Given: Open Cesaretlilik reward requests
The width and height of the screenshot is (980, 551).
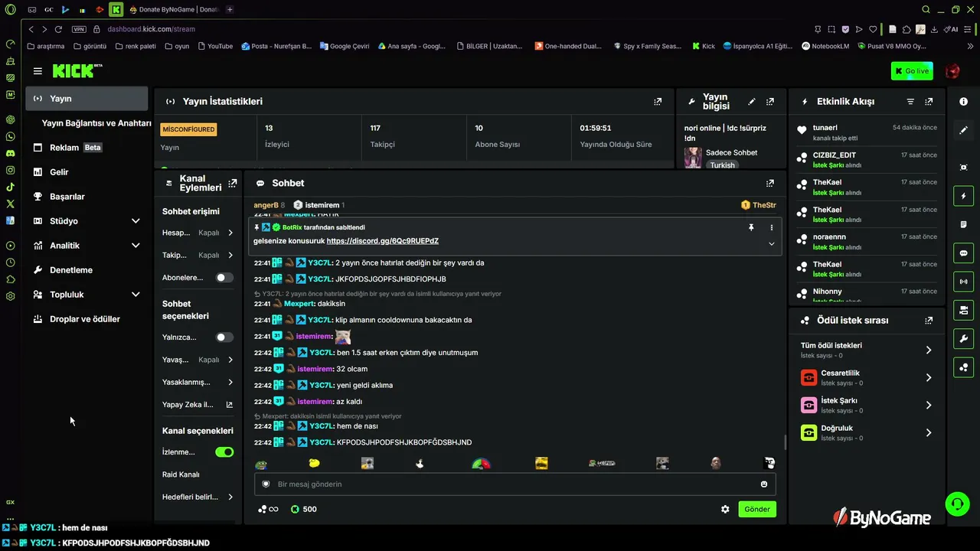Looking at the screenshot, I should click(866, 377).
